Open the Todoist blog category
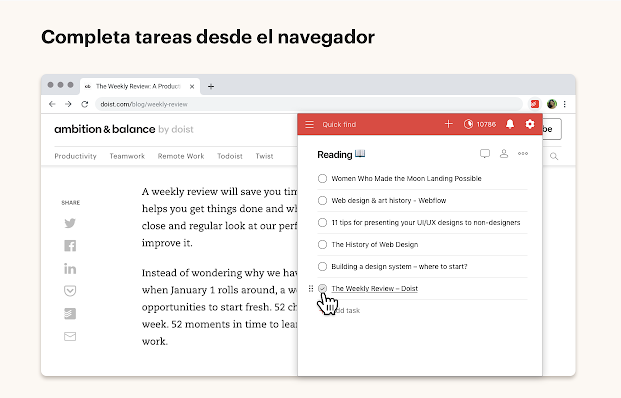621x398 pixels. pyautogui.click(x=230, y=156)
